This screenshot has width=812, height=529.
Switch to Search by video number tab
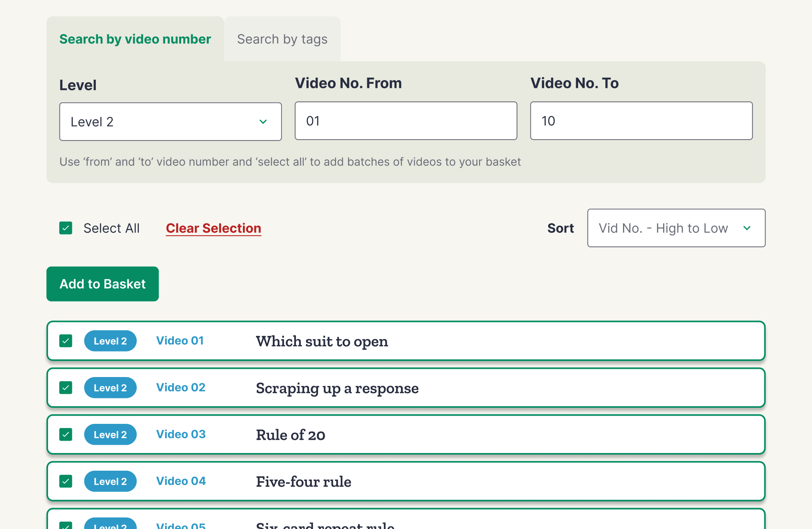tap(135, 39)
